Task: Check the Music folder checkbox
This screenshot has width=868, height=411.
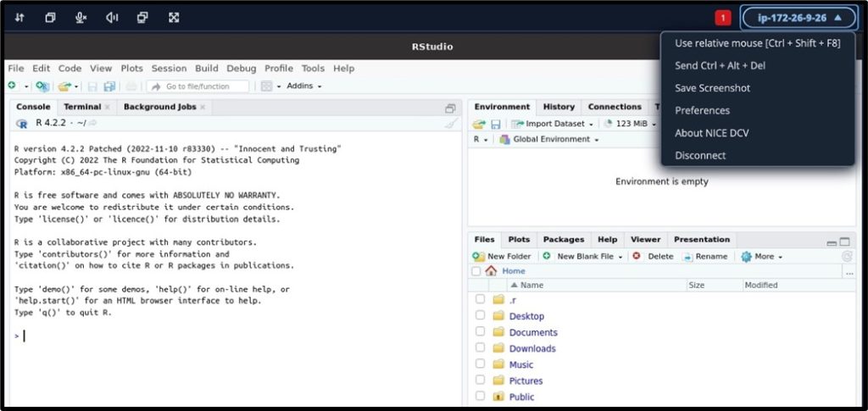Action: click(480, 364)
